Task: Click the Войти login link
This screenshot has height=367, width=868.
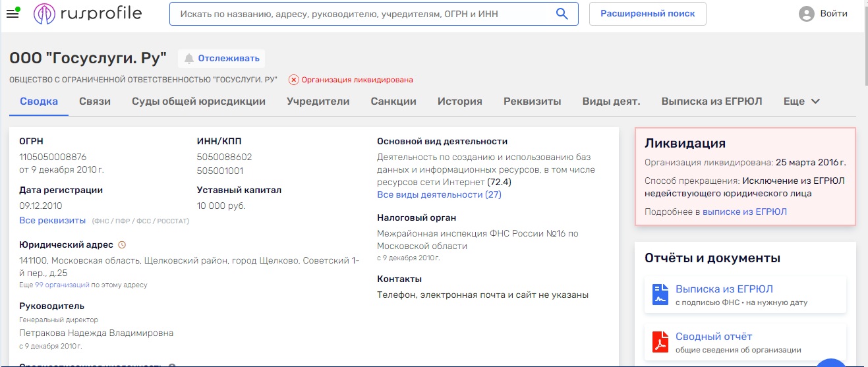Action: click(834, 14)
